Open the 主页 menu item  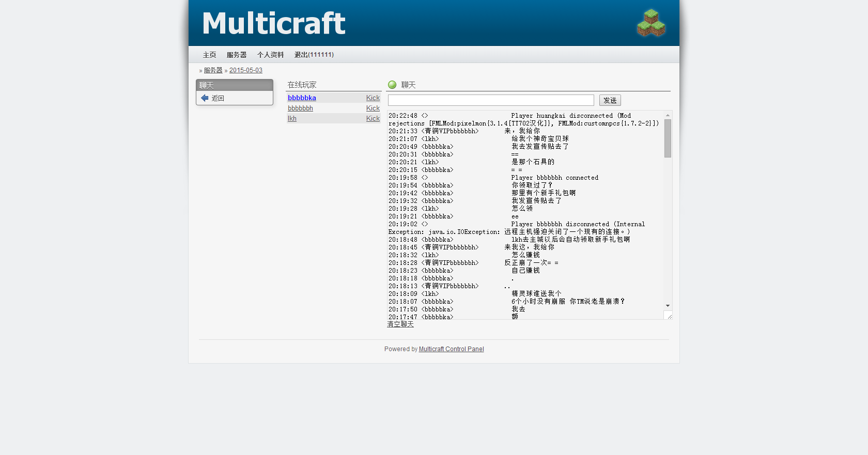point(209,55)
